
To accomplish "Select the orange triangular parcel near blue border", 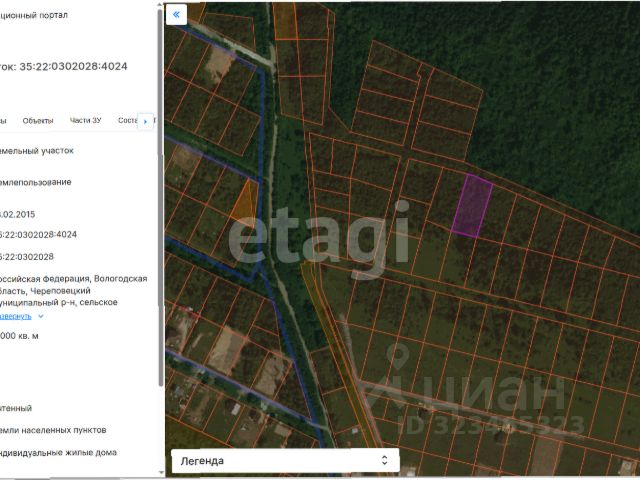I will pos(246,200).
